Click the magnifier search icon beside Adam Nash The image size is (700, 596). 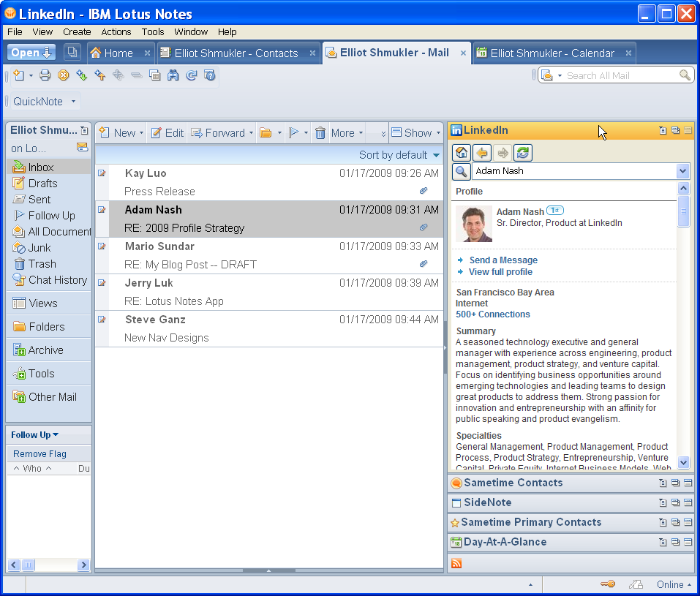461,171
